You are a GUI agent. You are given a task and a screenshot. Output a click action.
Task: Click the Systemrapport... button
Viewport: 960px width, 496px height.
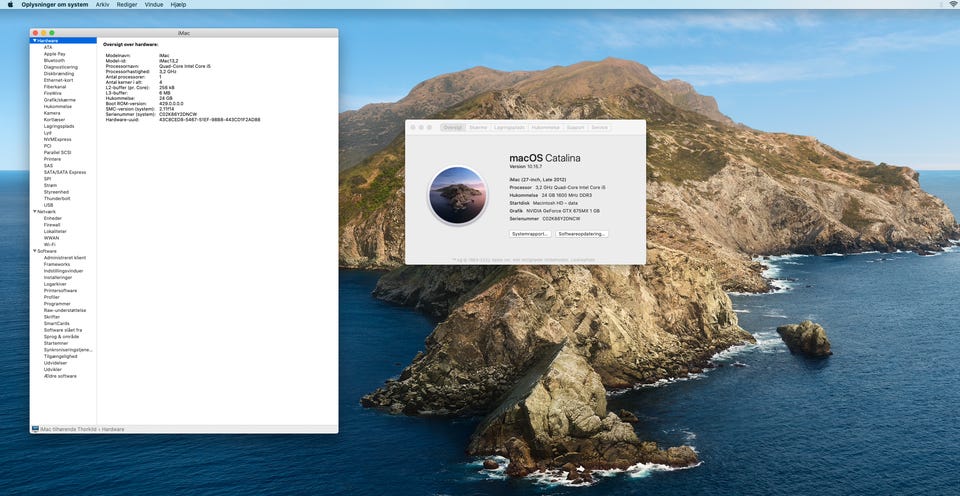pyautogui.click(x=530, y=234)
